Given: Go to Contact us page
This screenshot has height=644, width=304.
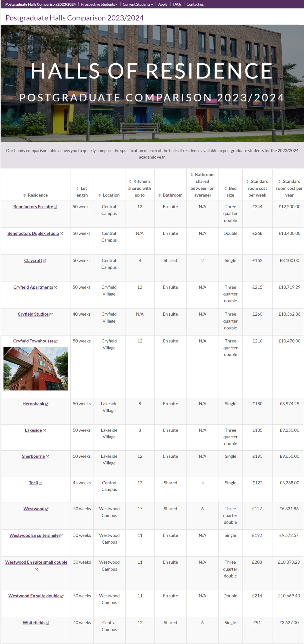Looking at the screenshot, I should [x=195, y=4].
